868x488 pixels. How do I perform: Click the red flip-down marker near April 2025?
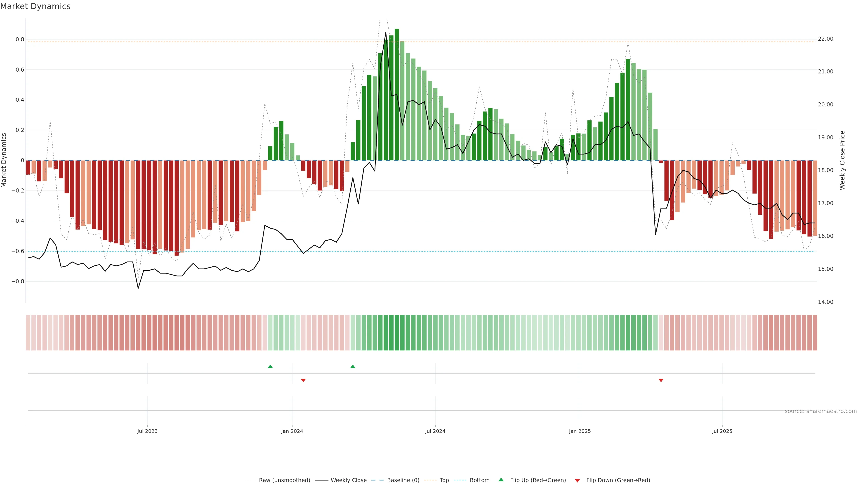point(661,380)
